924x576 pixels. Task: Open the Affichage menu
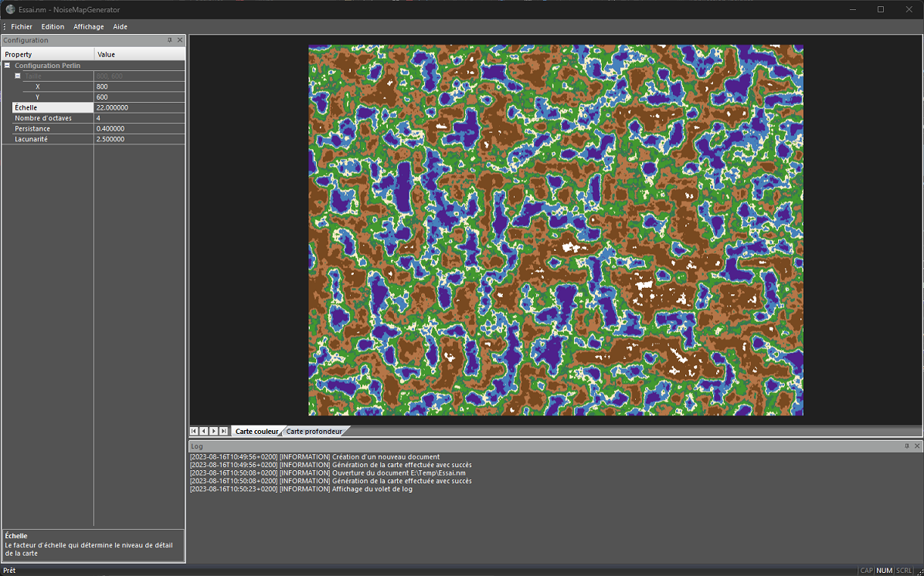coord(88,26)
